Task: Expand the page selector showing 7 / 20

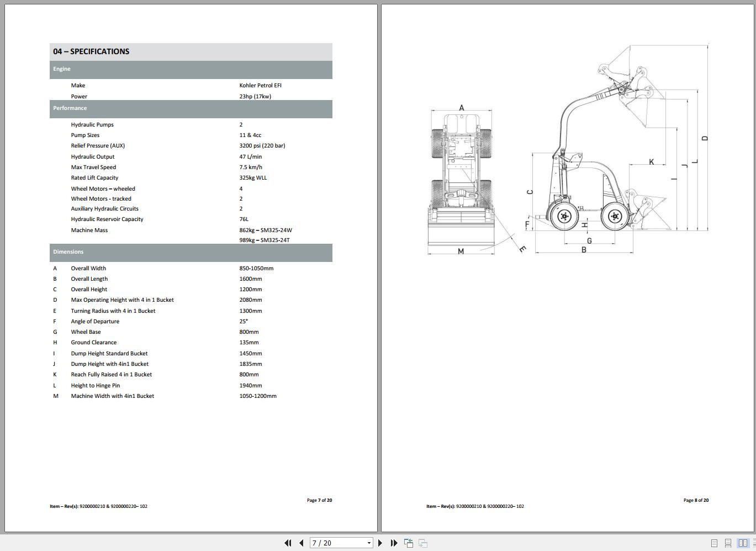Action: point(371,543)
